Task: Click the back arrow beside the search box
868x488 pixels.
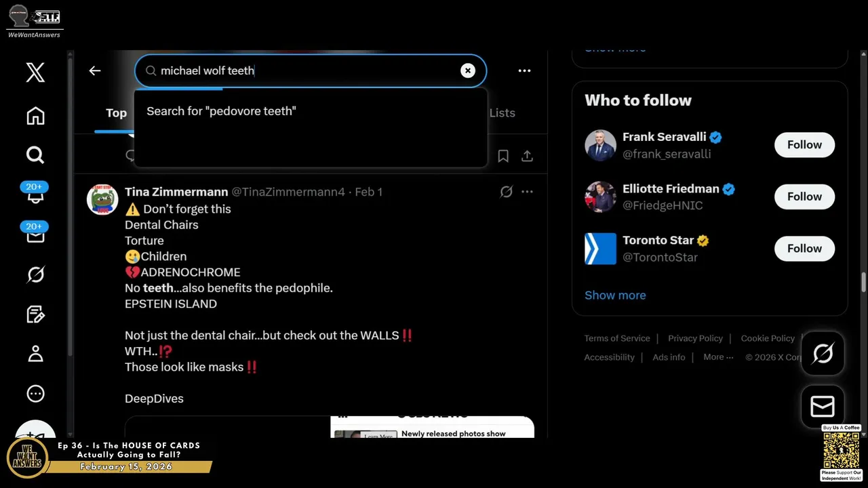Action: 95,70
